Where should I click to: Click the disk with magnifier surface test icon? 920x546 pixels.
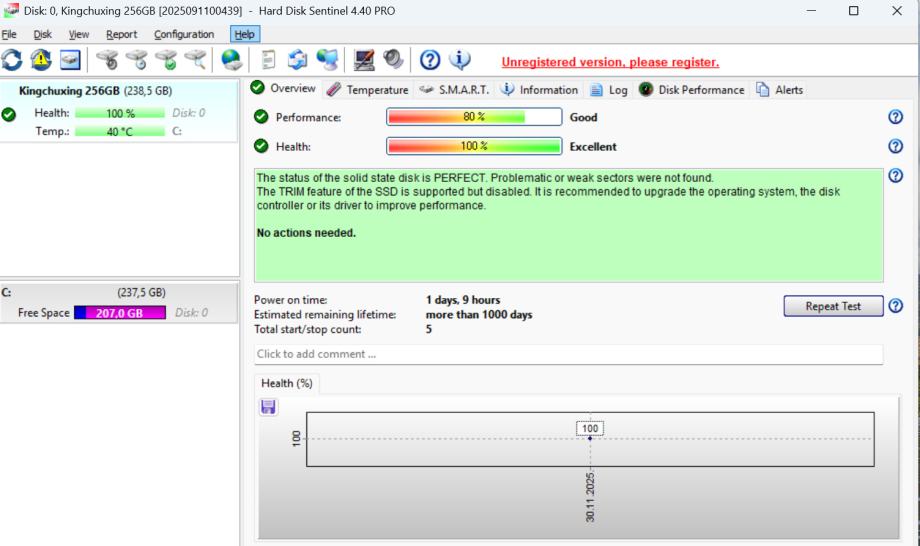click(195, 60)
